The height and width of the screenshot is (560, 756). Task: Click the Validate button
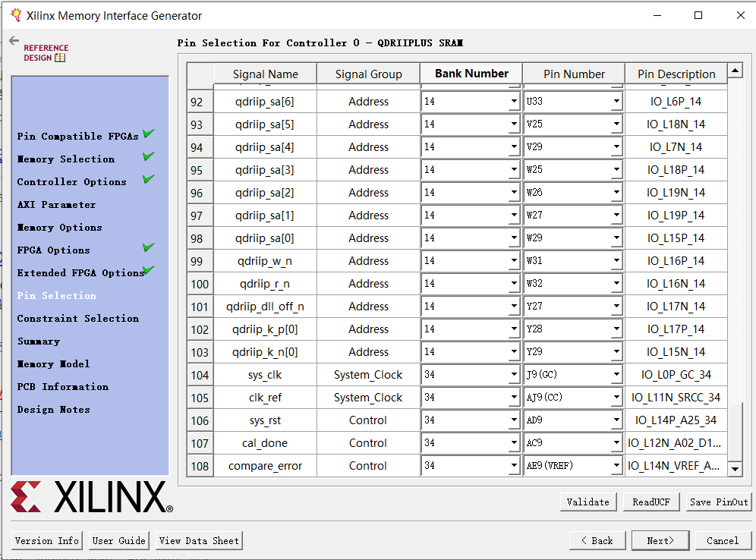point(587,502)
